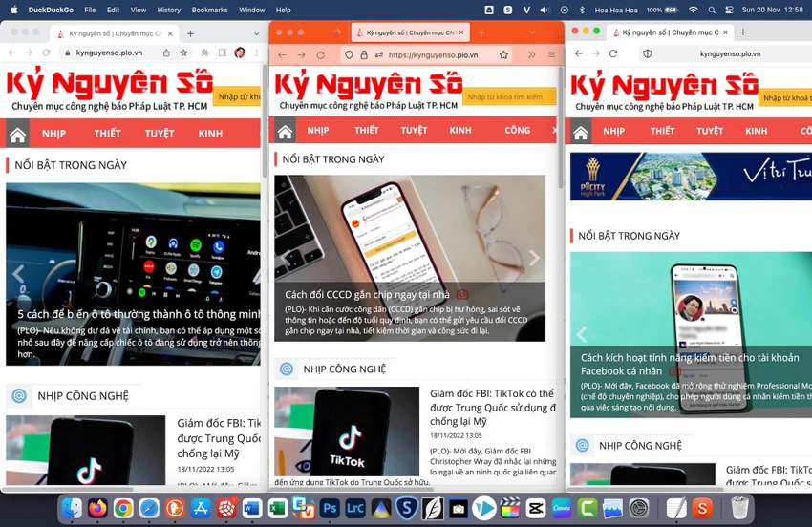Open Lightroom Classic from the dock

tap(355, 508)
